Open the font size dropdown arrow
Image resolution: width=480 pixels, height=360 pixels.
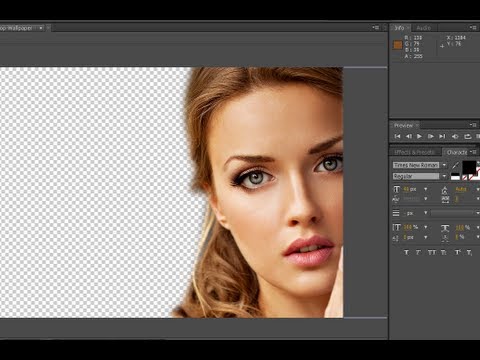coord(425,189)
